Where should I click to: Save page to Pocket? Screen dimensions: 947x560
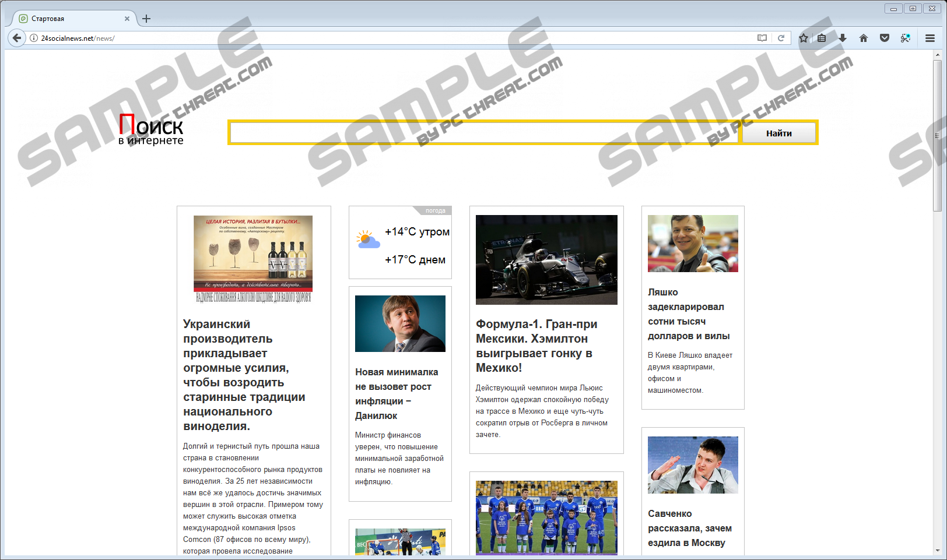point(885,38)
